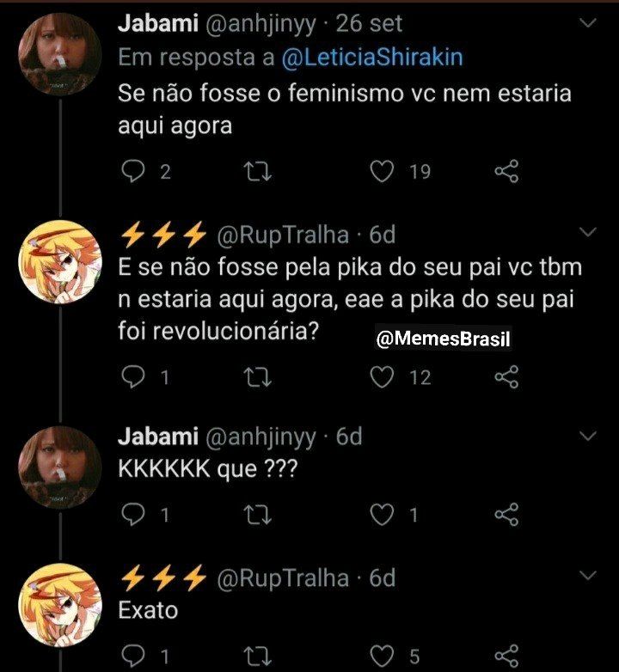Retweet the 'KKKKKK que ???' tweet
This screenshot has height=672, width=619.
pos(257,515)
